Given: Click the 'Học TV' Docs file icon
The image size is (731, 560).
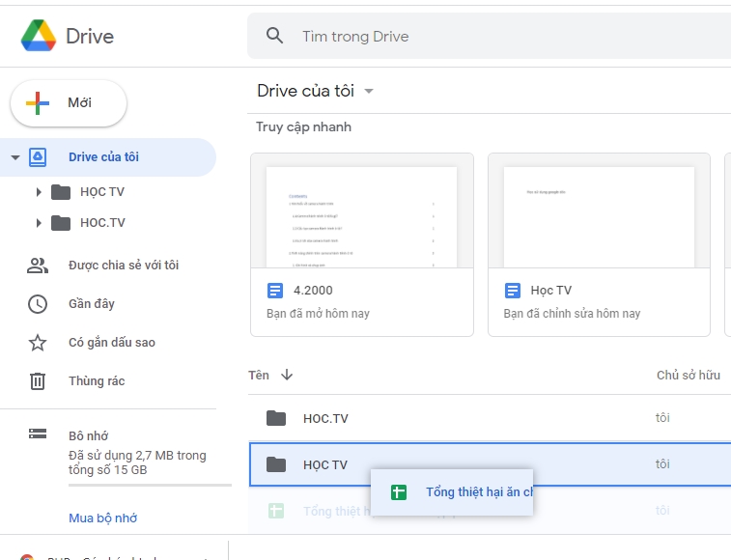Looking at the screenshot, I should 513,291.
